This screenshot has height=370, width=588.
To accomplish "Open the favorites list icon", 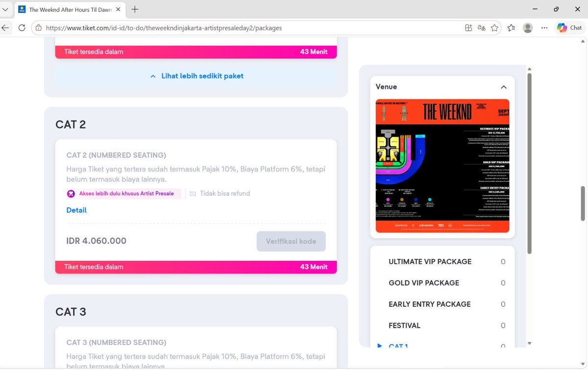I will 511,28.
